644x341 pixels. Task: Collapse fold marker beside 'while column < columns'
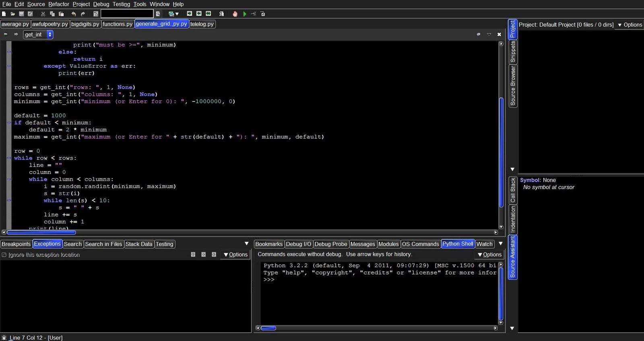click(9, 179)
